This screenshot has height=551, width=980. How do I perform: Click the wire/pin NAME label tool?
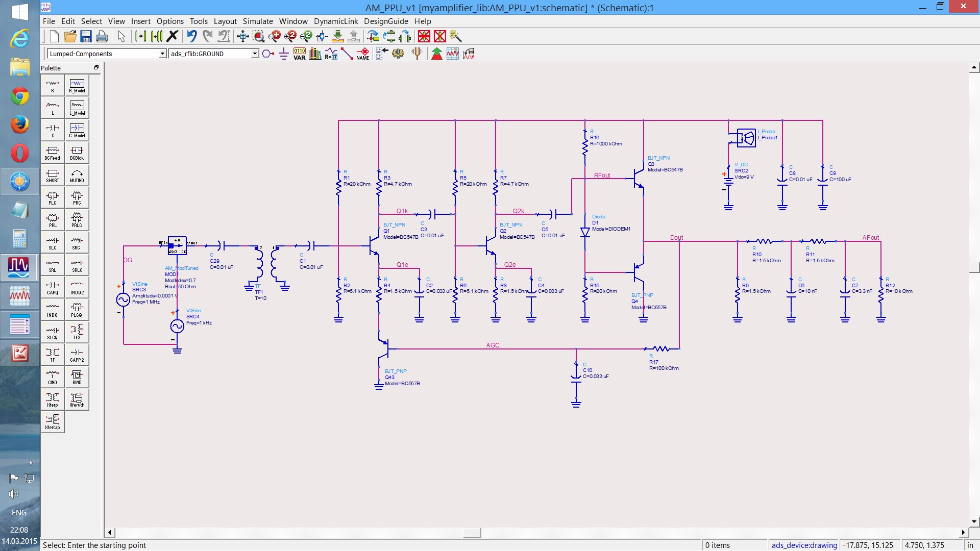point(363,54)
